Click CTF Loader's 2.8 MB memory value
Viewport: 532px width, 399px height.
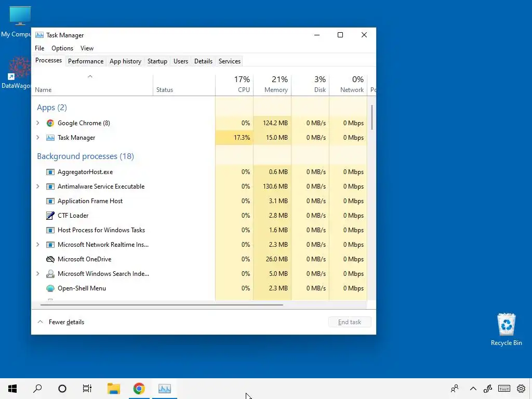[x=278, y=216]
